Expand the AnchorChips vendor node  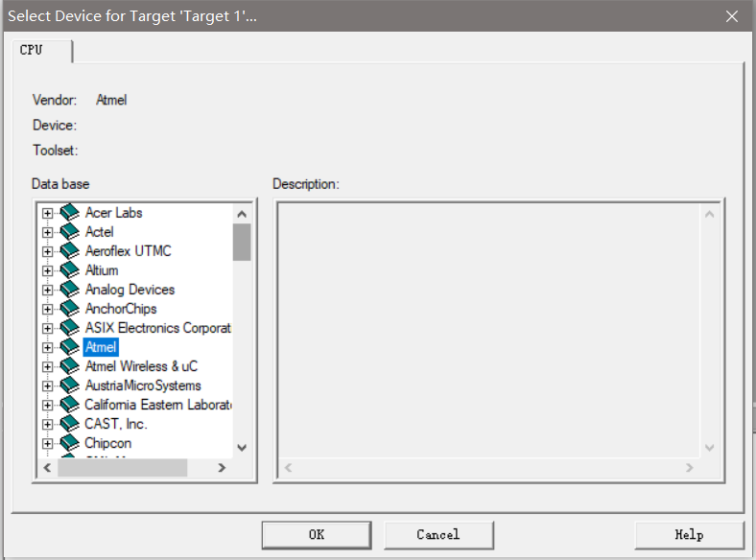pos(47,310)
